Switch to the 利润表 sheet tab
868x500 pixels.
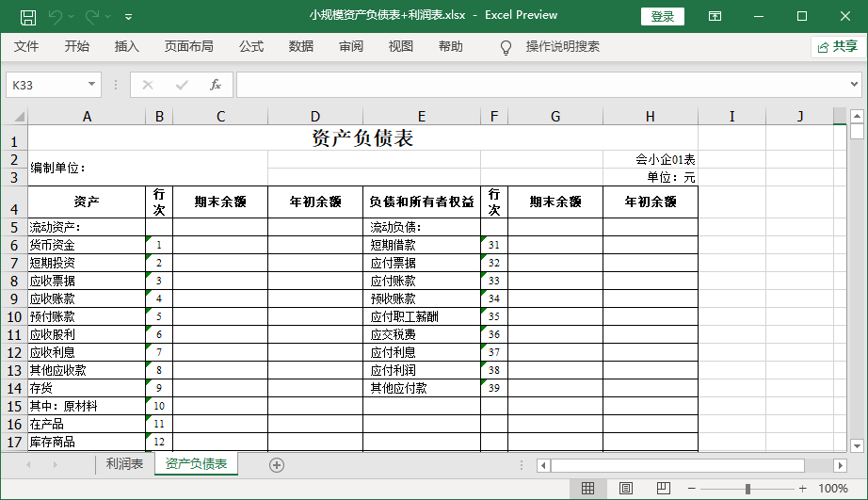coord(124,464)
